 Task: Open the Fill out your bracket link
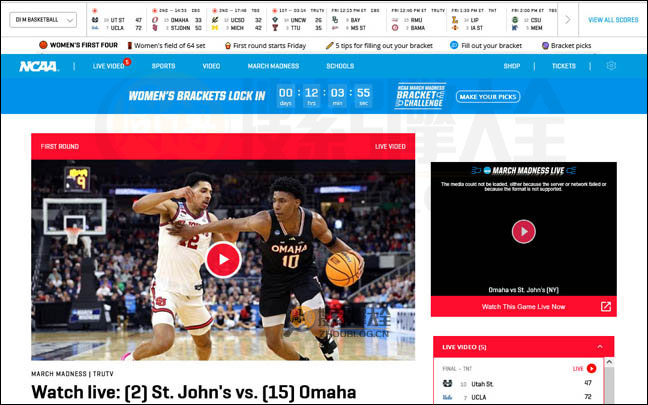pos(491,45)
